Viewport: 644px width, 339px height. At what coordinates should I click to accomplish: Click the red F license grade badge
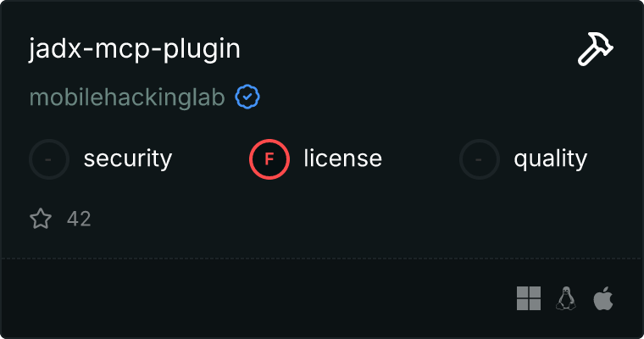pyautogui.click(x=269, y=158)
